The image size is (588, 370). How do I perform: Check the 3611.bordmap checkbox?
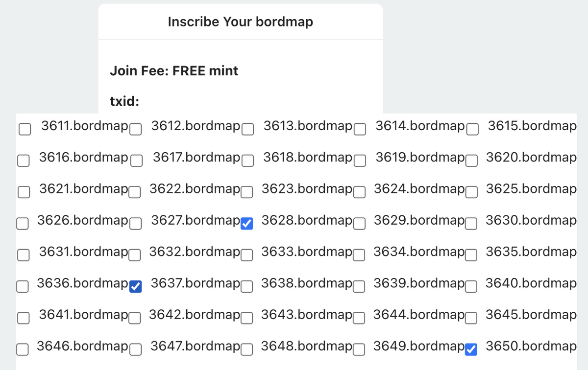[x=24, y=129]
